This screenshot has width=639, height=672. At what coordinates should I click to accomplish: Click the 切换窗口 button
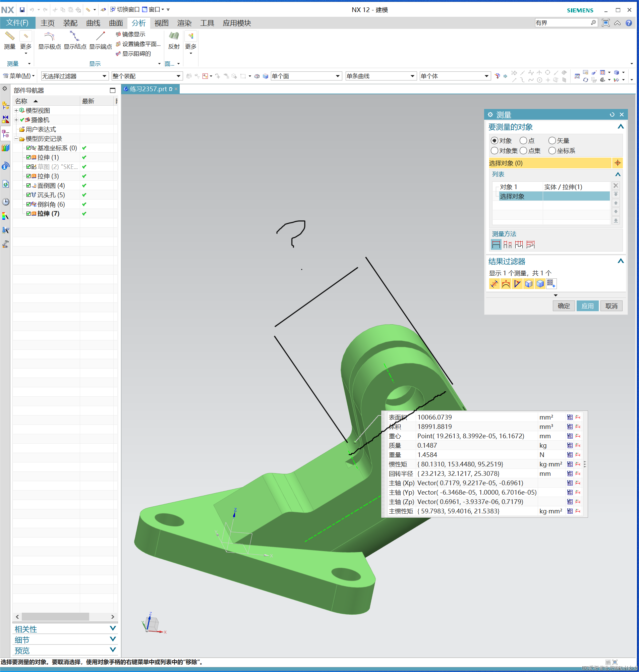[125, 9]
